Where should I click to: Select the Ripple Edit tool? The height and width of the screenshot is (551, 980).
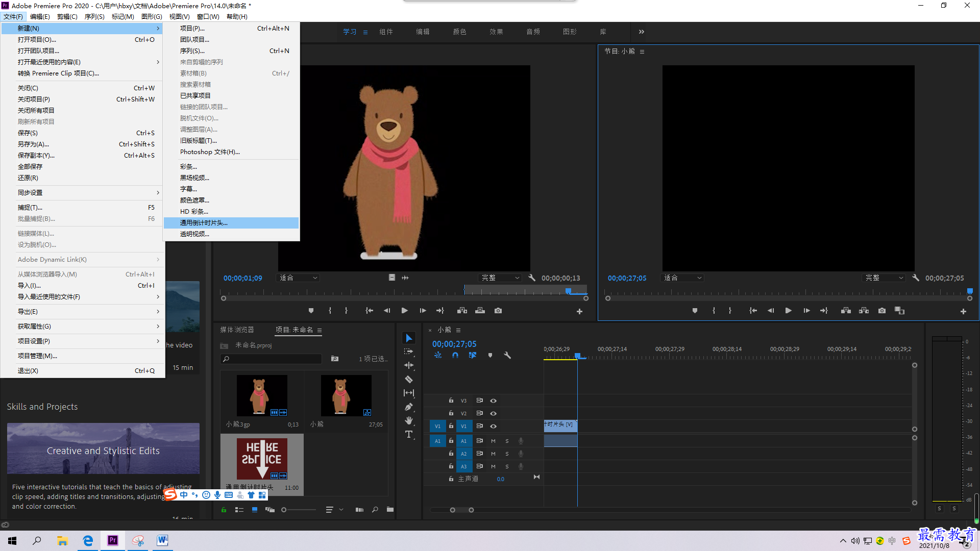pos(409,365)
